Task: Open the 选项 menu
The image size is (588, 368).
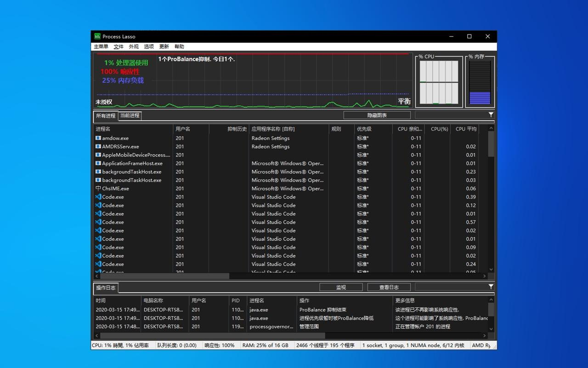Action: click(x=149, y=46)
